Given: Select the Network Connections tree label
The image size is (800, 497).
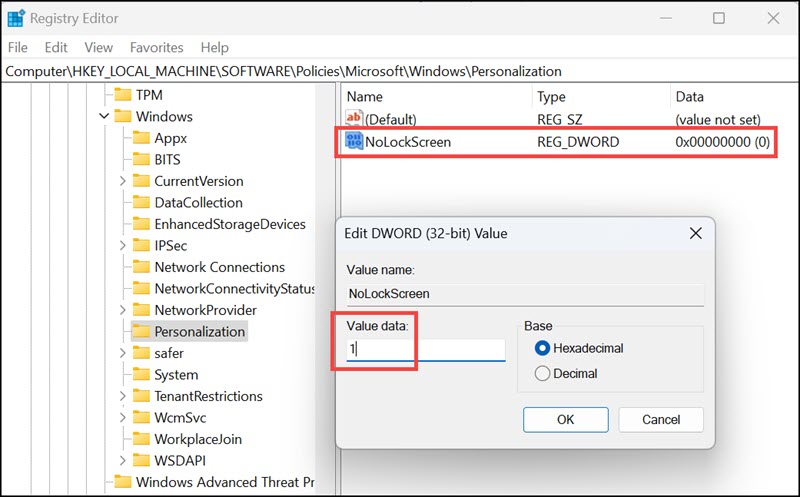Looking at the screenshot, I should [x=219, y=267].
